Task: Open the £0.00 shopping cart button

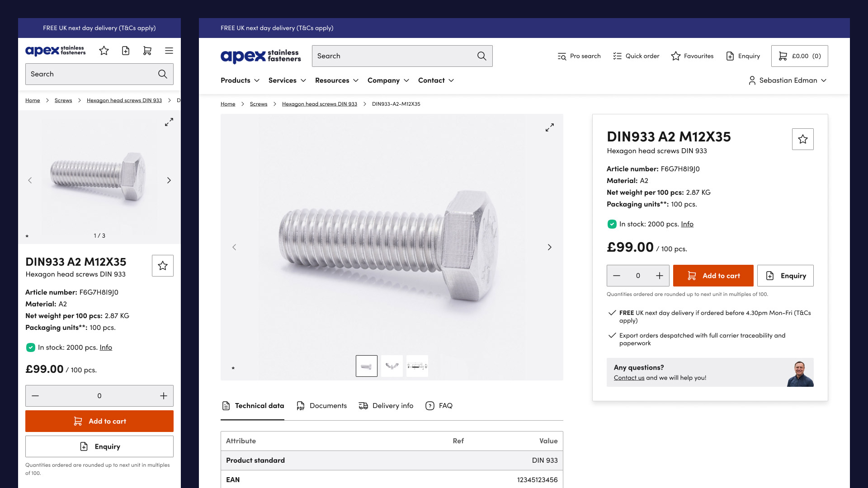Action: point(799,56)
